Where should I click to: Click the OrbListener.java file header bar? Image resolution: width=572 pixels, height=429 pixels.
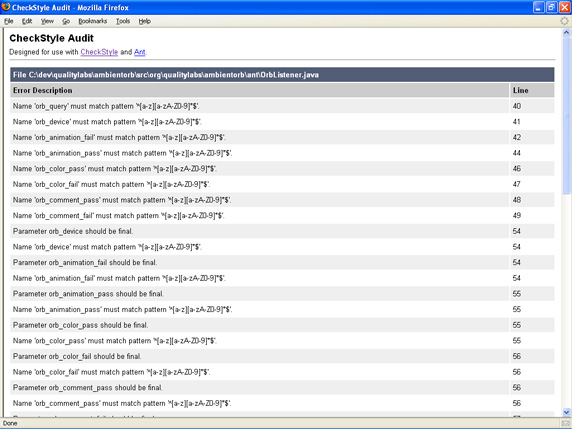click(x=282, y=75)
